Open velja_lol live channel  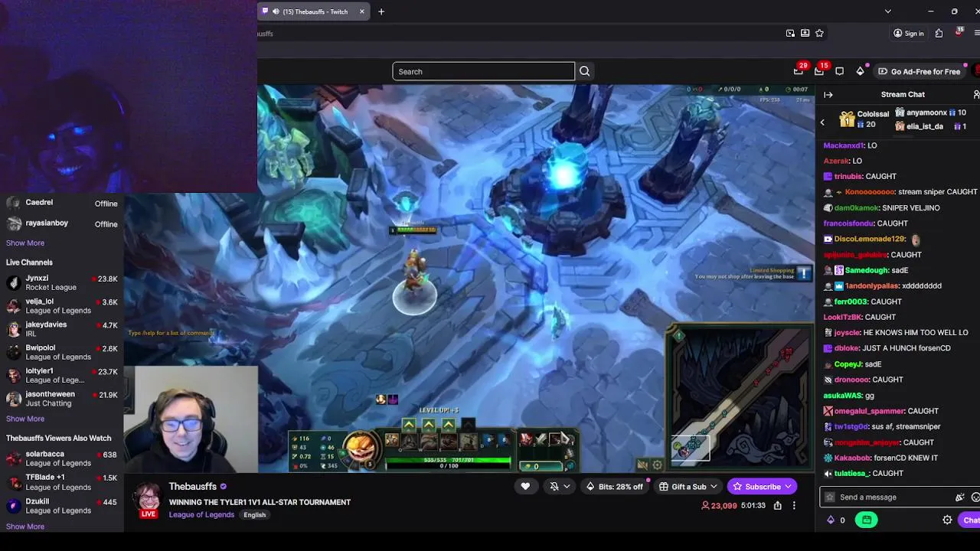click(x=61, y=306)
